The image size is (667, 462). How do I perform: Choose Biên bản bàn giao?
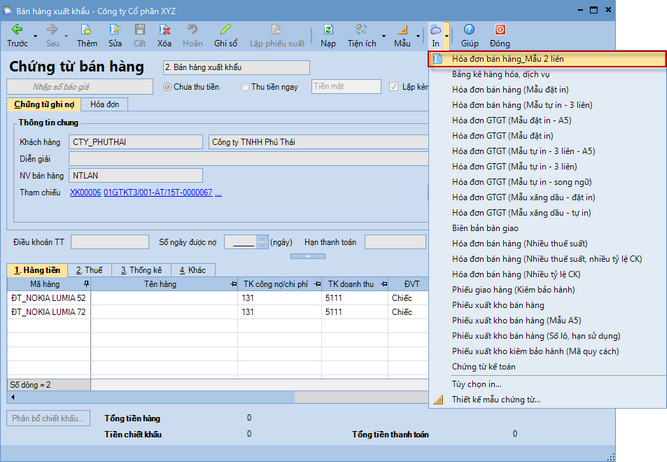[x=547, y=228]
